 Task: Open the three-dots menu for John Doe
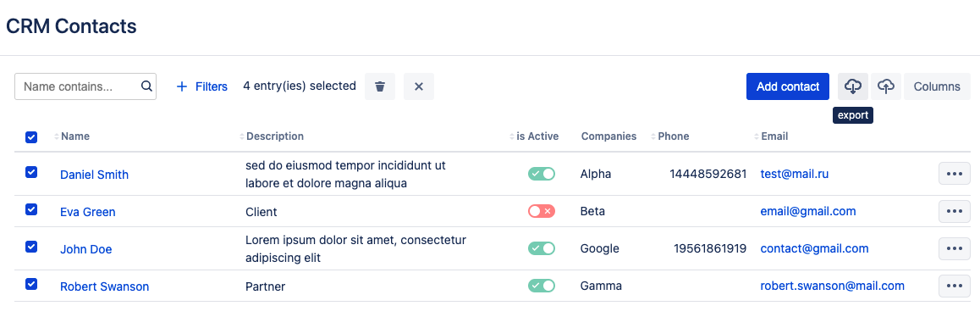click(x=955, y=248)
